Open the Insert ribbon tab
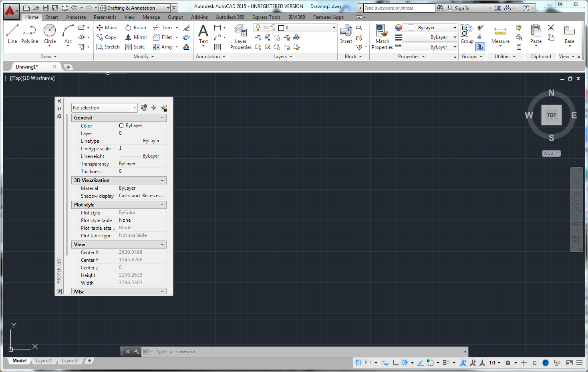The image size is (588, 372). pyautogui.click(x=52, y=17)
